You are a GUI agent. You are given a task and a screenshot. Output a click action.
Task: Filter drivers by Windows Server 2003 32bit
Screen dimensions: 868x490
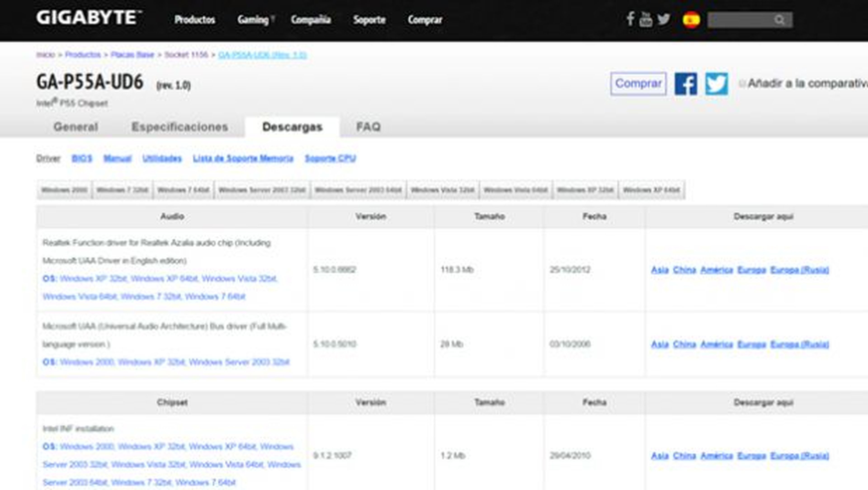click(262, 190)
